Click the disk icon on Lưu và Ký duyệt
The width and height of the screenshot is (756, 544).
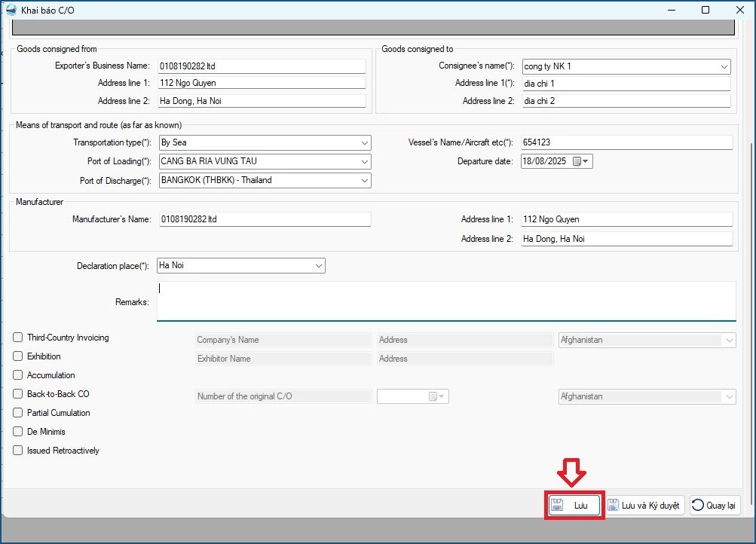(x=613, y=505)
